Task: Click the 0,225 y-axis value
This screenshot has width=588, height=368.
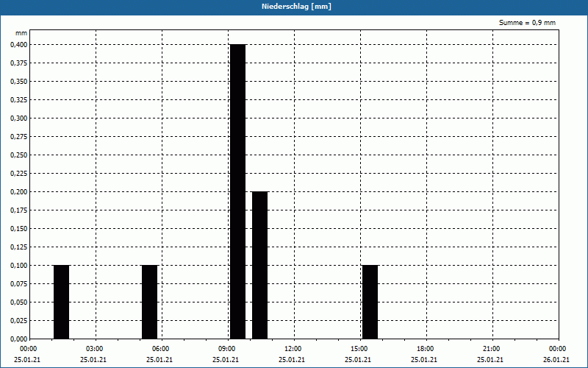Action: 19,174
